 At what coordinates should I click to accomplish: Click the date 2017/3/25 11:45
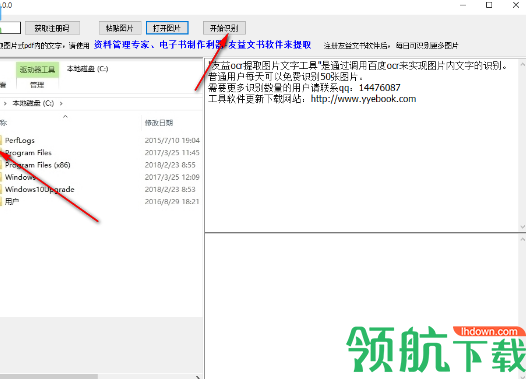[172, 153]
